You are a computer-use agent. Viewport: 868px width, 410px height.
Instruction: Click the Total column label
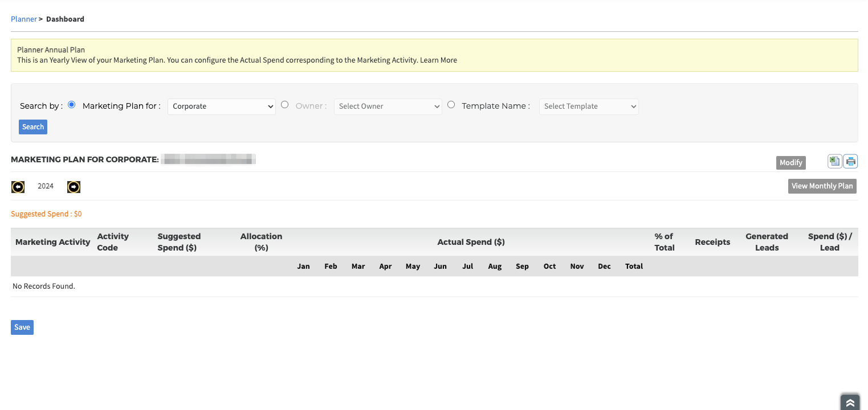click(634, 266)
